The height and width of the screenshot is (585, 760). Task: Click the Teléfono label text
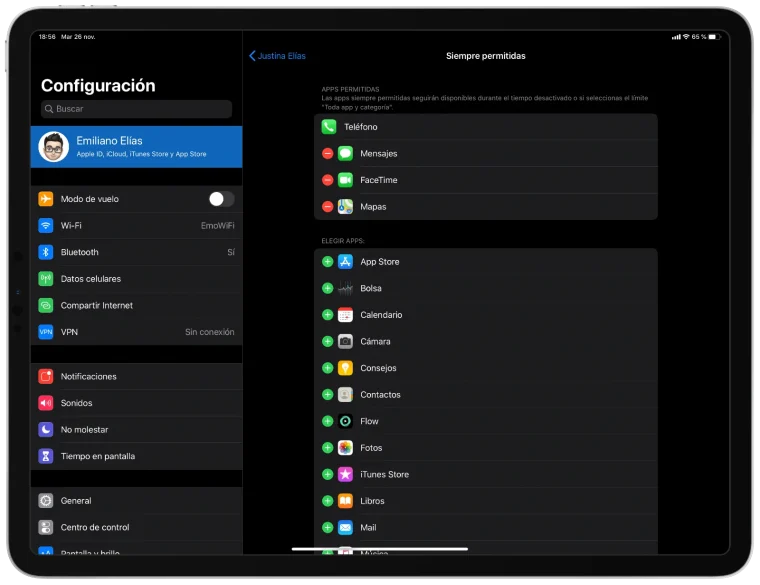pyautogui.click(x=361, y=127)
